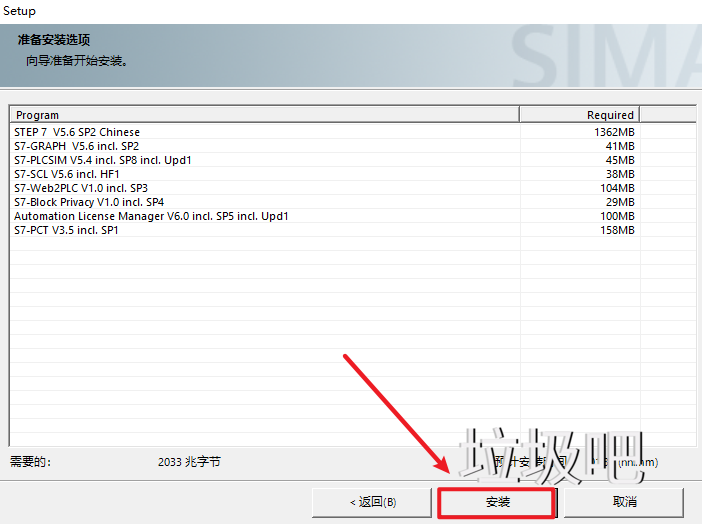
Task: Select the S7-Web2PLC V1.0 entry
Action: (x=81, y=188)
